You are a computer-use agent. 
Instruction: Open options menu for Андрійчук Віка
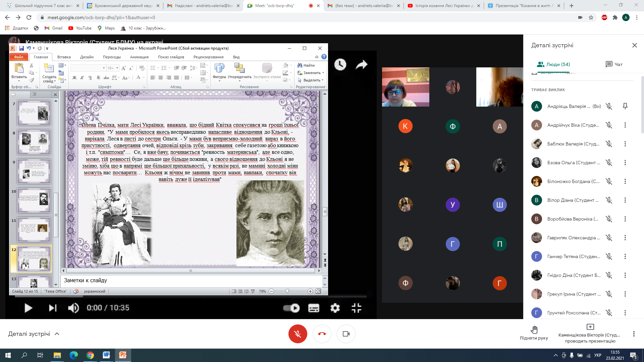click(625, 125)
